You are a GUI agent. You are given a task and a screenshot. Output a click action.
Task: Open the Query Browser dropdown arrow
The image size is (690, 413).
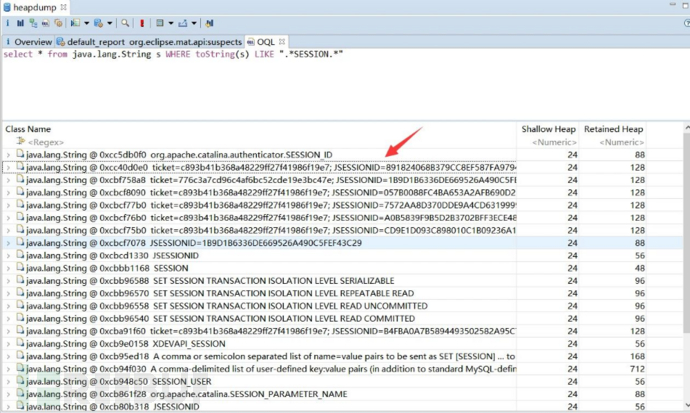tap(111, 22)
